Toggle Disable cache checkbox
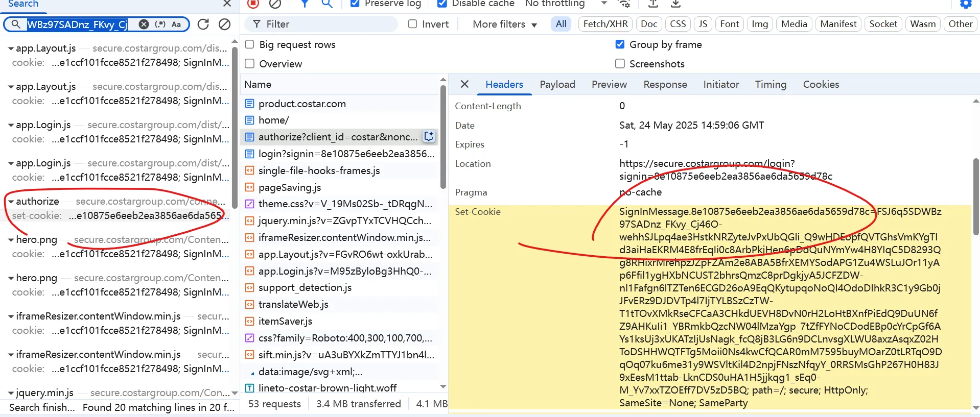980x417 pixels. [x=442, y=4]
